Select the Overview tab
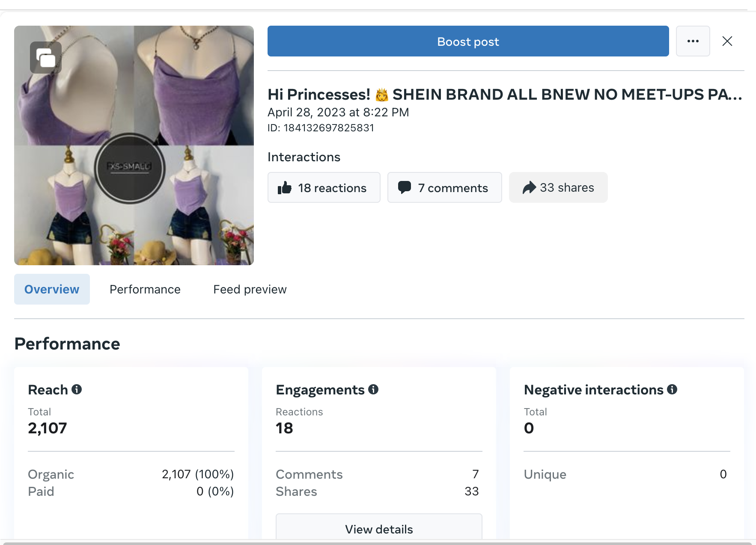Screen dimensions: 756x545 click(52, 290)
